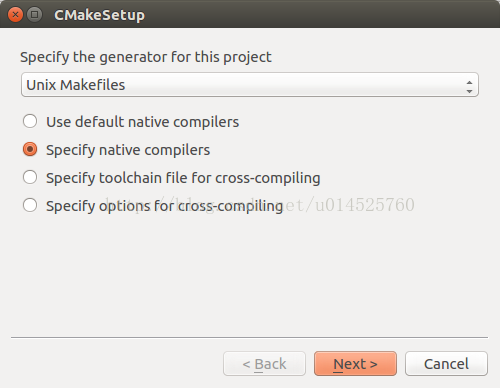This screenshot has height=388, width=500.
Task: Click the Cancel button
Action: point(446,364)
